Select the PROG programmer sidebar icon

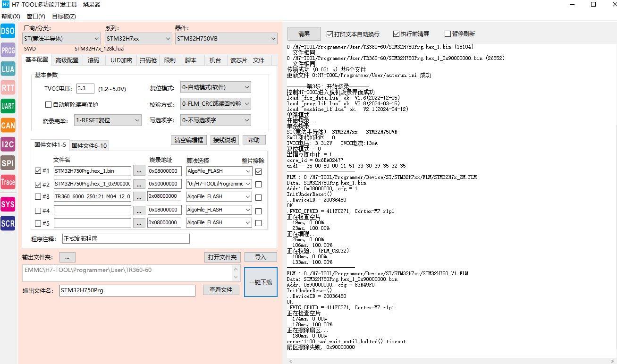(8, 50)
